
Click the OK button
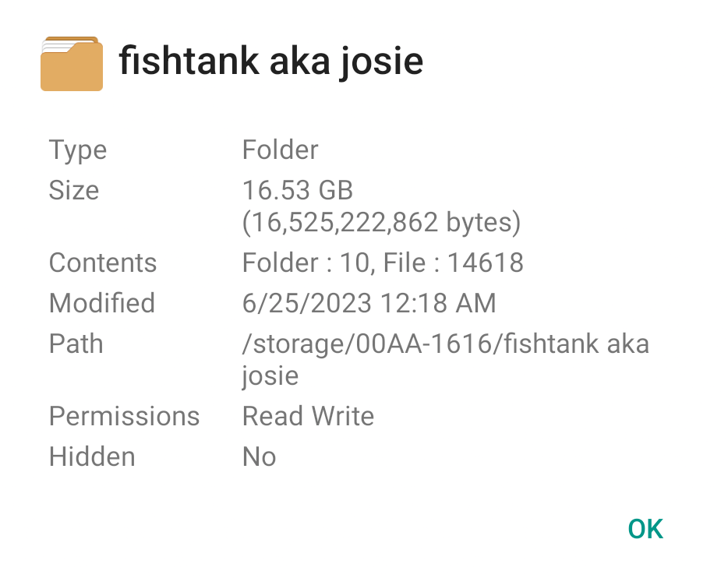645,529
